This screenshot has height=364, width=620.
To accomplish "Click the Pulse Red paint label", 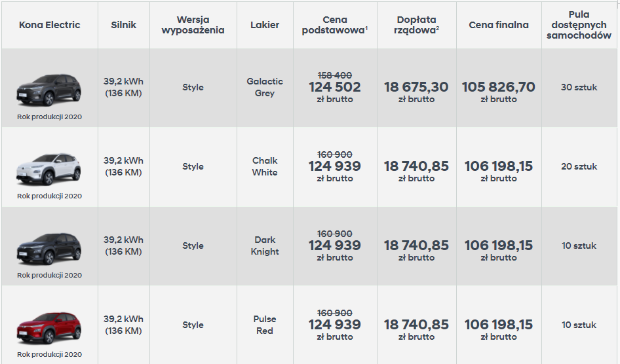I will pyautogui.click(x=265, y=325).
